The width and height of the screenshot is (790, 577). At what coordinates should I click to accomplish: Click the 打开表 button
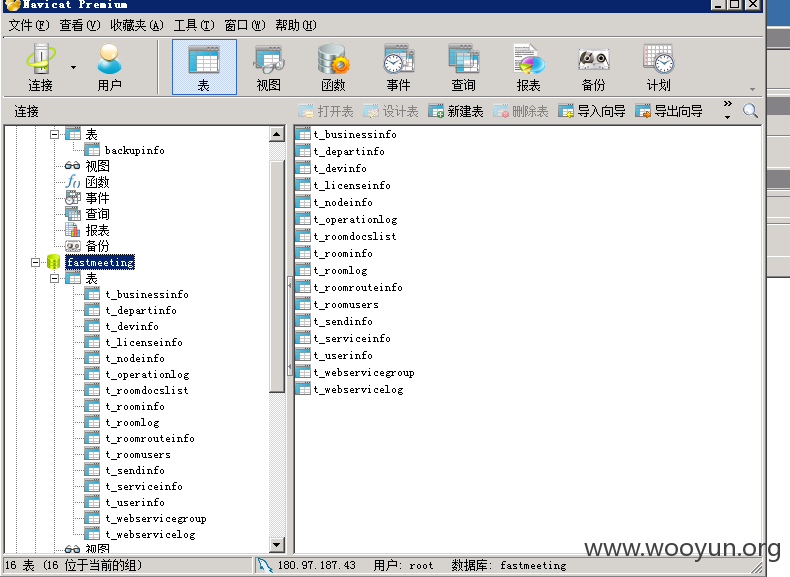click(325, 111)
